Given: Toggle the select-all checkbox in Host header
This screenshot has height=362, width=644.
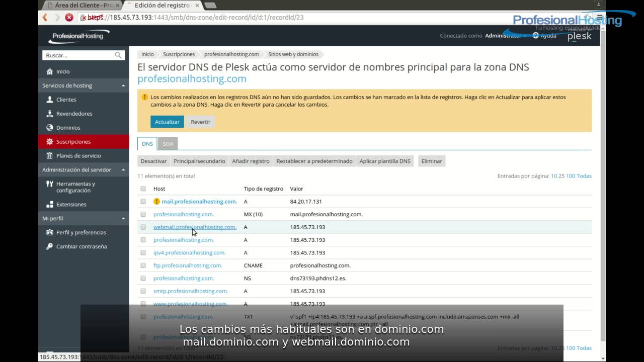Looking at the screenshot, I should pyautogui.click(x=143, y=189).
